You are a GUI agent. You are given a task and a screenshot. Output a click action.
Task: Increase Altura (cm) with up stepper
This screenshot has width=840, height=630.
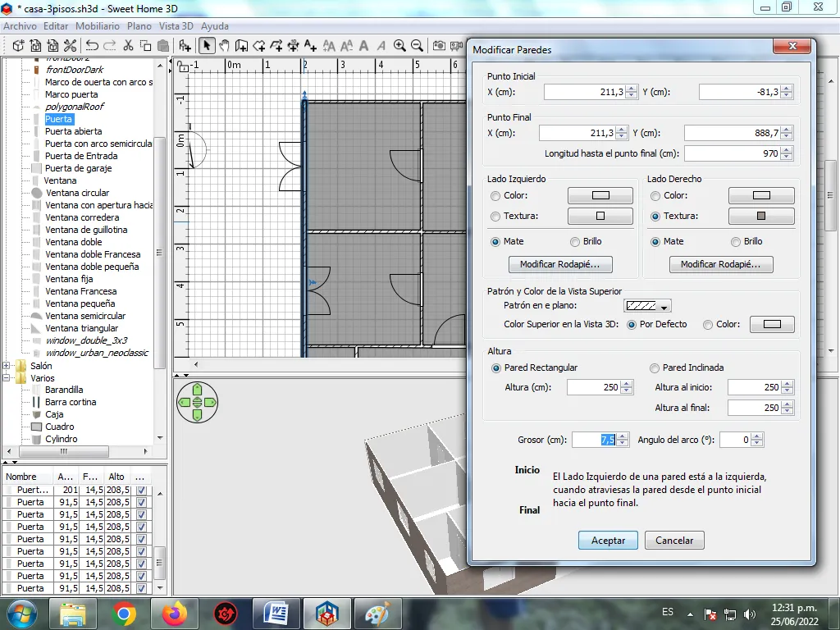point(627,384)
